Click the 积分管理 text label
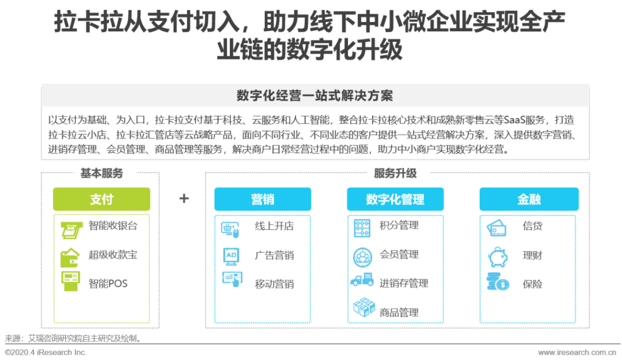622x364 pixels. 399,225
